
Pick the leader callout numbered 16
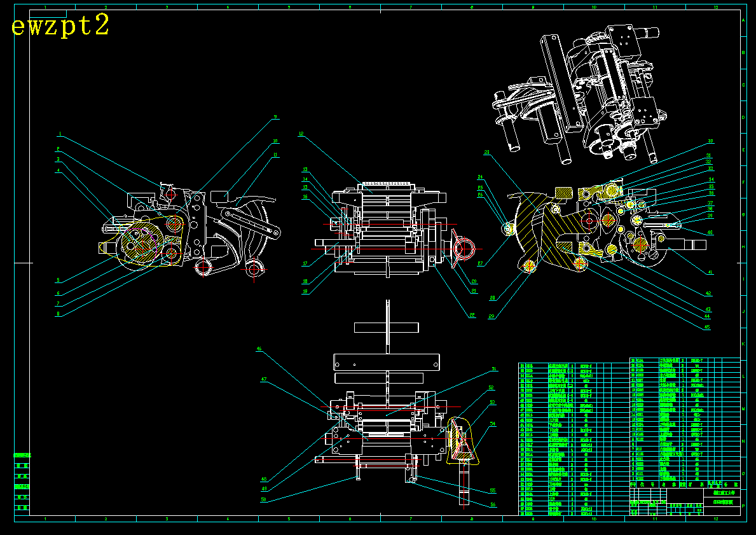(305, 197)
